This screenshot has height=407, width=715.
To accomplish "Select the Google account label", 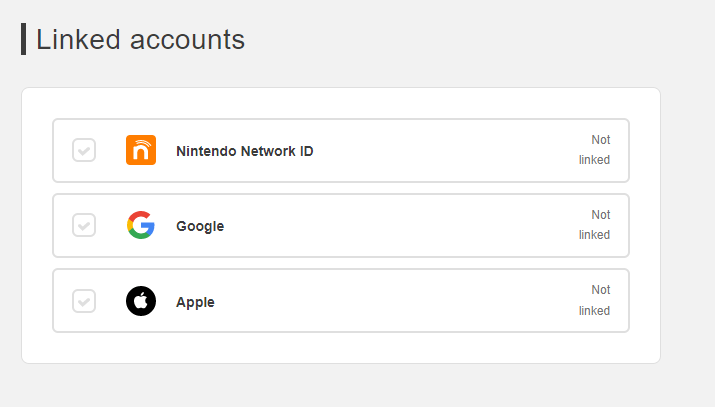I will (x=200, y=226).
